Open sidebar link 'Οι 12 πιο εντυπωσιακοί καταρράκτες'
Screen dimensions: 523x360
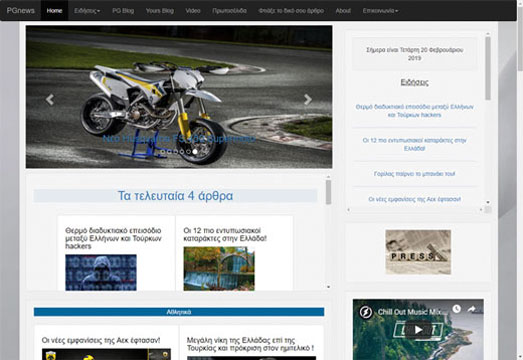(414, 144)
